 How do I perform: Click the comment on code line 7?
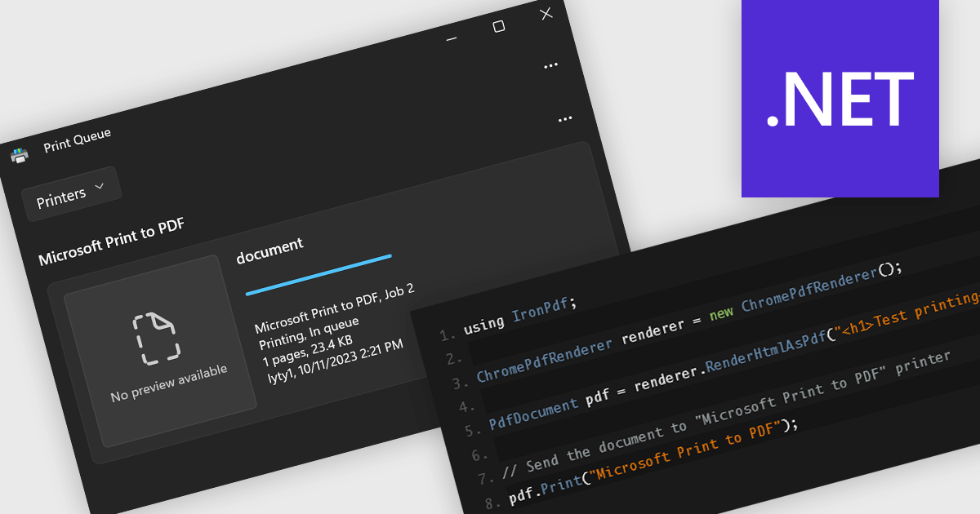coord(727,416)
